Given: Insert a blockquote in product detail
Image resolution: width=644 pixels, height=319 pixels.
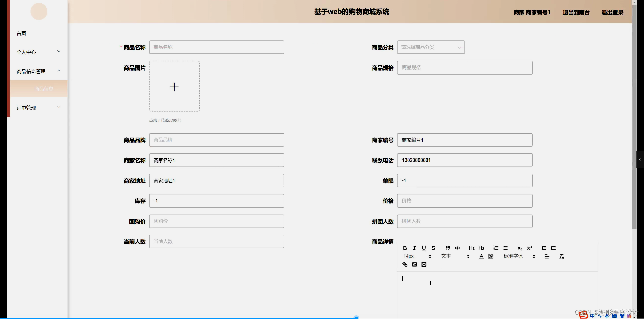Looking at the screenshot, I should pyautogui.click(x=447, y=248).
